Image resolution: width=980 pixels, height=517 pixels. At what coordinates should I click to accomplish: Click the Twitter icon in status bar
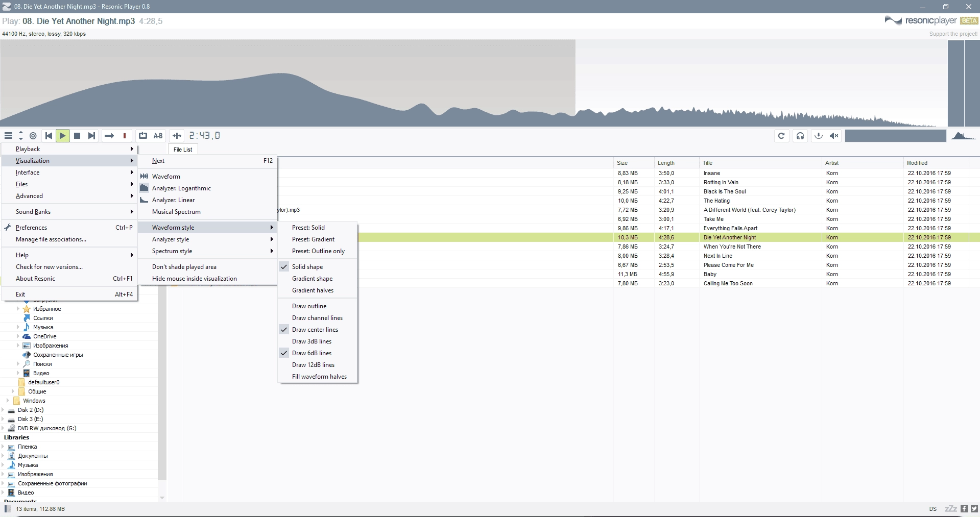974,509
